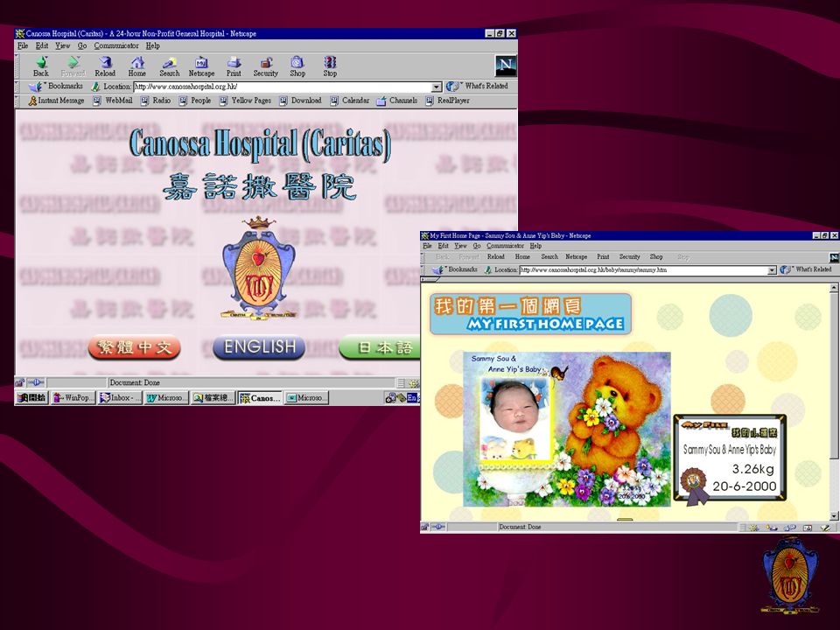
Task: Open People from personal toolbar
Action: (x=195, y=100)
